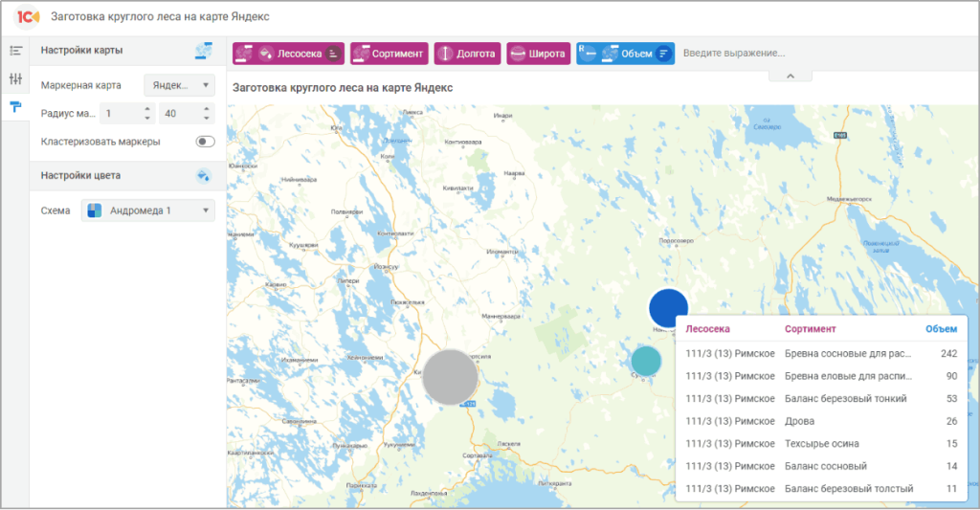Viewport: 980px width, 510px height.
Task: Click the Объем column header in tooltip
Action: point(940,329)
